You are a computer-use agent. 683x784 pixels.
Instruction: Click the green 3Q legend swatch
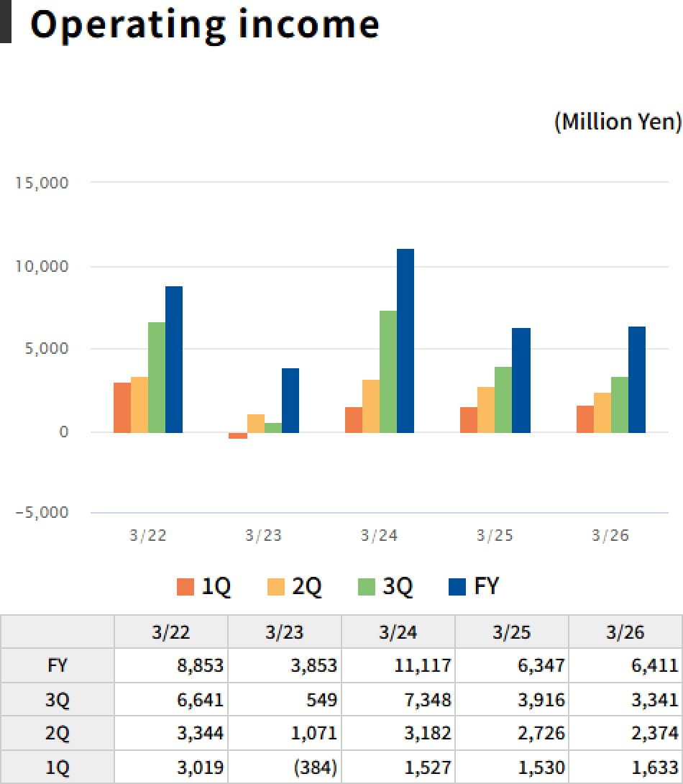coord(367,586)
